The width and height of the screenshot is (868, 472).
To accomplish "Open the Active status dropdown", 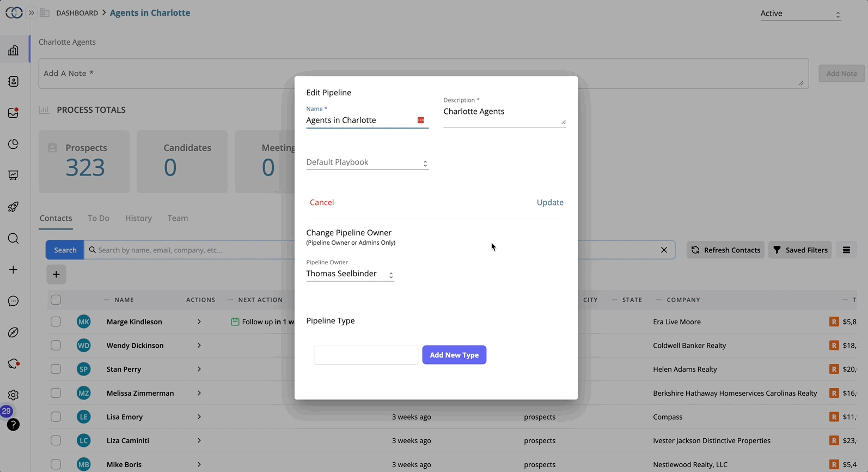I will click(800, 14).
